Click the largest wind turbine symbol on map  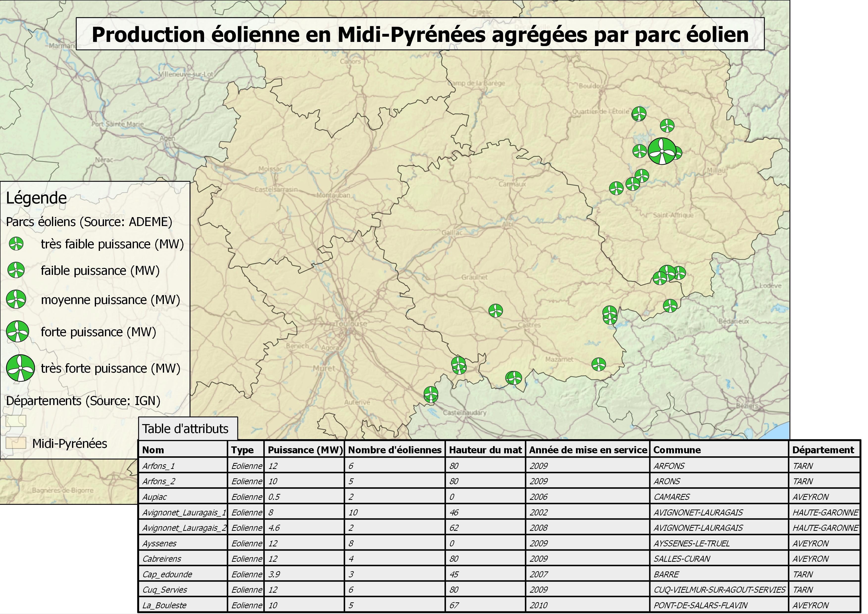click(662, 151)
